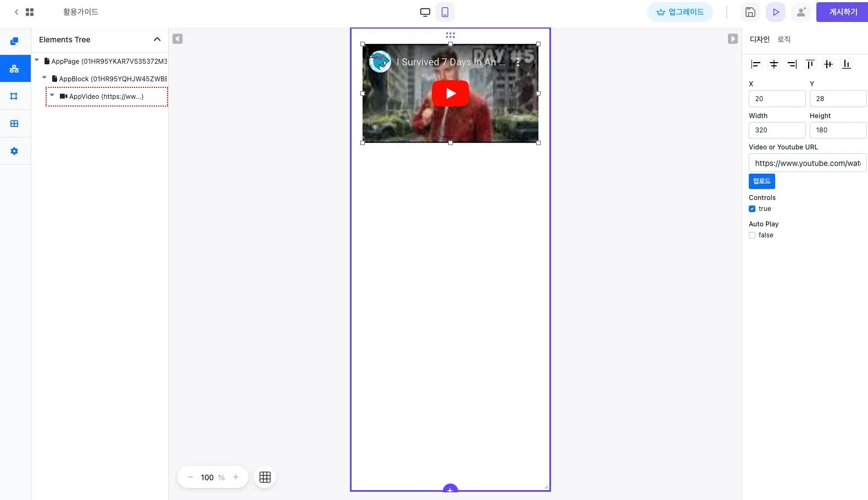Click the Video or Youtube URL field
Image resolution: width=868 pixels, height=500 pixels.
pos(807,163)
